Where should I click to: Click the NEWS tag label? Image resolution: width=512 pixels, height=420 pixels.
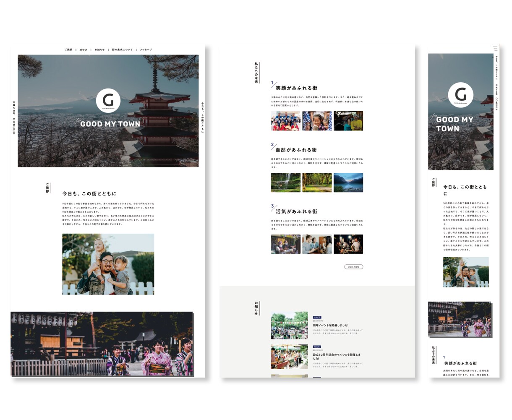point(317,347)
